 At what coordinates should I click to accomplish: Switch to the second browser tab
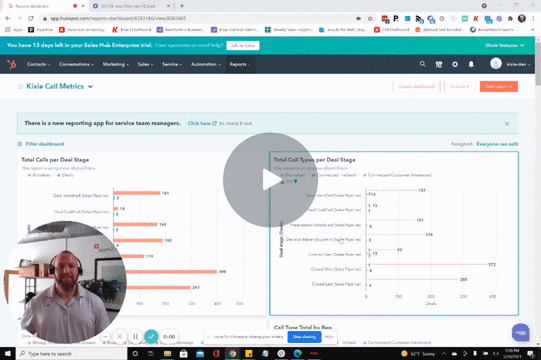pyautogui.click(x=132, y=6)
